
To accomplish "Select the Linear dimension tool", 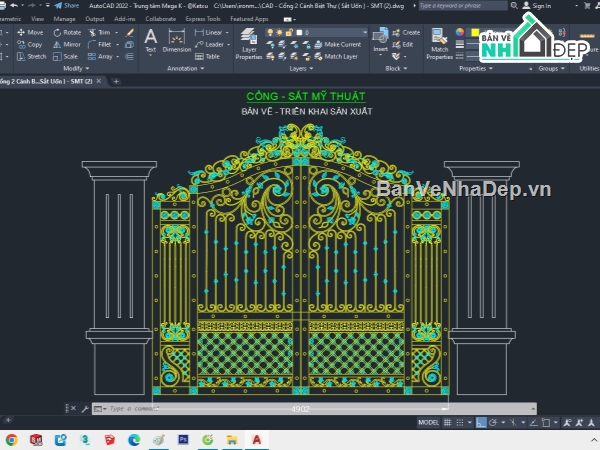I will (208, 33).
